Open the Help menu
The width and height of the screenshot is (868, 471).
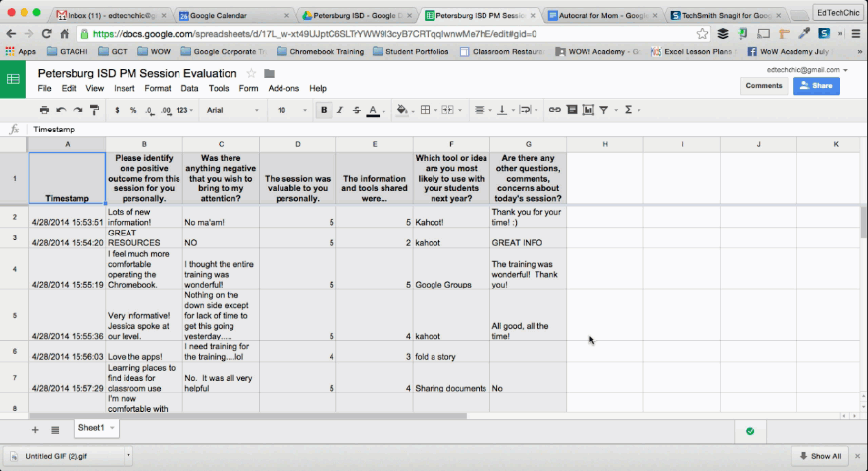click(x=318, y=88)
